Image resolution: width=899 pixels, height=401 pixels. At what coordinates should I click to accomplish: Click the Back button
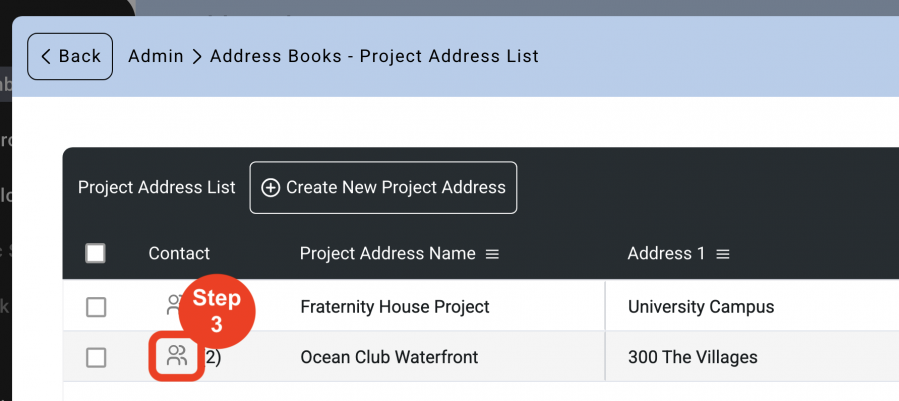70,56
